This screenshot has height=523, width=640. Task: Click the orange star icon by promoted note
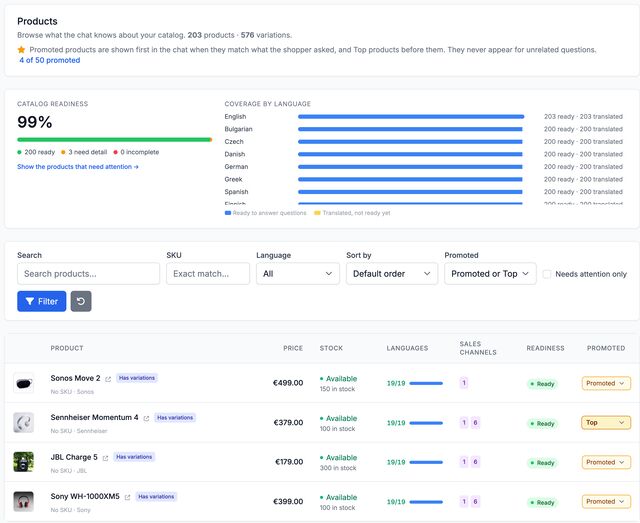(21, 50)
